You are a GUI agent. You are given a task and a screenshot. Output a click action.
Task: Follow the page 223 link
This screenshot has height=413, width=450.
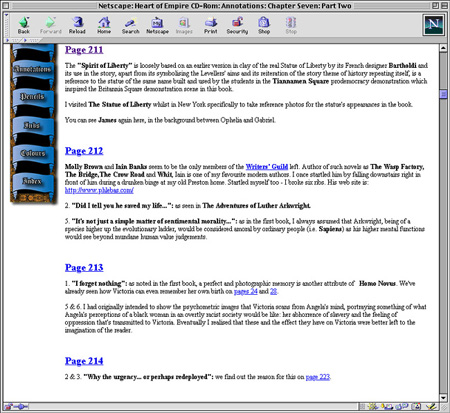pyautogui.click(x=318, y=377)
